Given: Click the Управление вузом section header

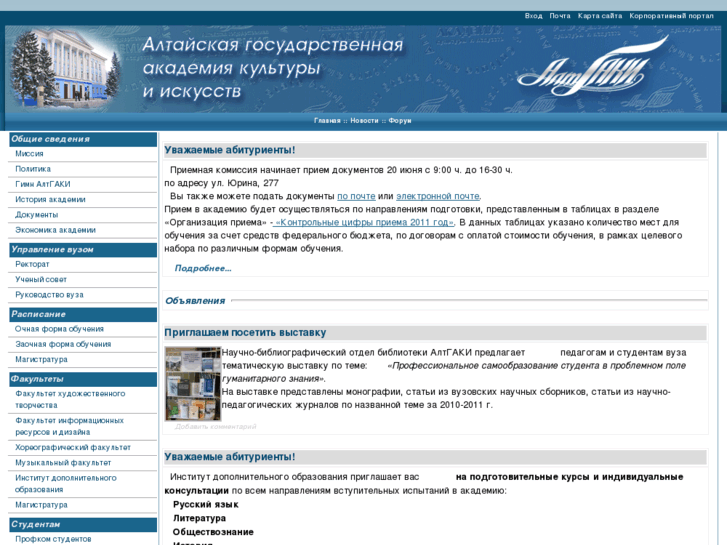Looking at the screenshot, I should tap(83, 250).
